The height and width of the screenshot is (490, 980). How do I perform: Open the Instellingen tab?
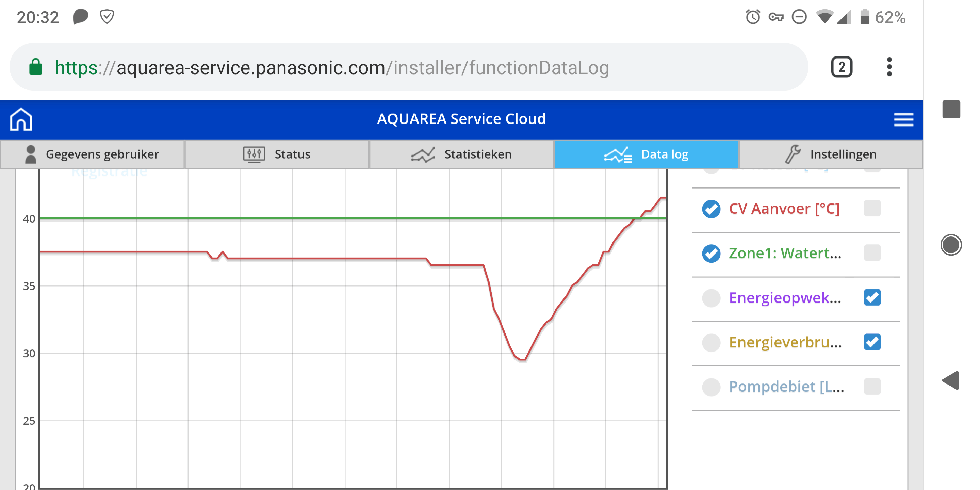(x=831, y=154)
